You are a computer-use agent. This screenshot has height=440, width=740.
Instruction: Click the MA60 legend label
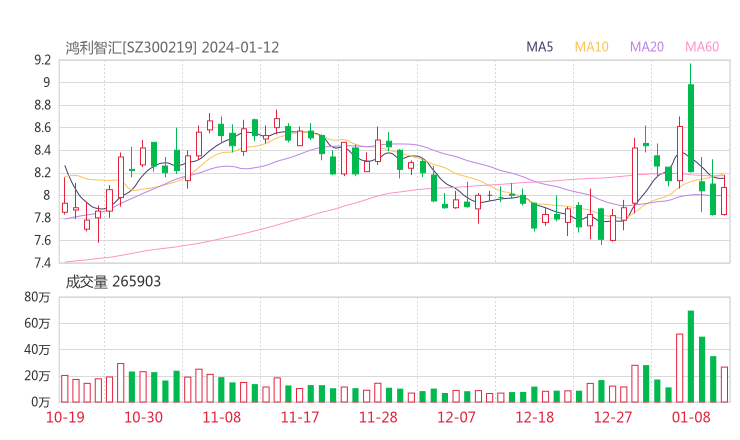click(702, 47)
